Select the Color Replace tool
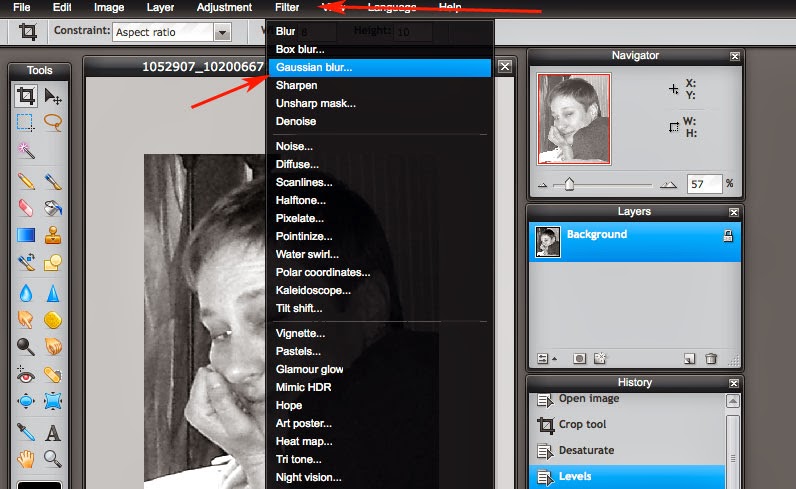Screen dimensions: 796x489 click(x=26, y=262)
